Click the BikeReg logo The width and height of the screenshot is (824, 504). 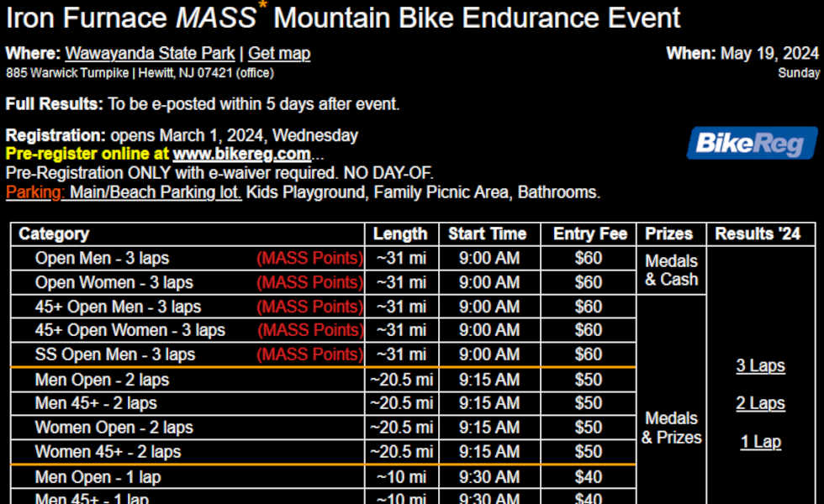pyautogui.click(x=752, y=143)
